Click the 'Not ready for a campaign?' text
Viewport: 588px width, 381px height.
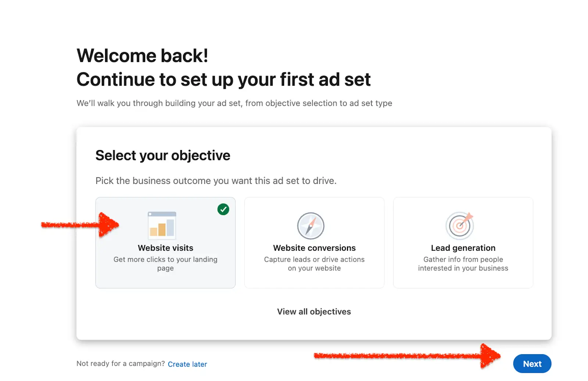pos(121,363)
